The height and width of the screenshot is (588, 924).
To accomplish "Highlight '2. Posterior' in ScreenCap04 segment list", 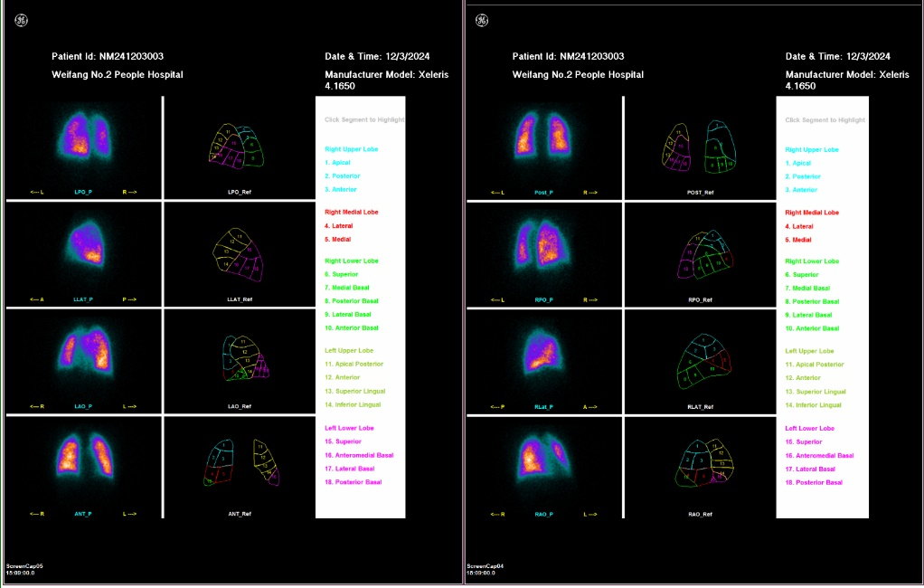I will (x=803, y=176).
